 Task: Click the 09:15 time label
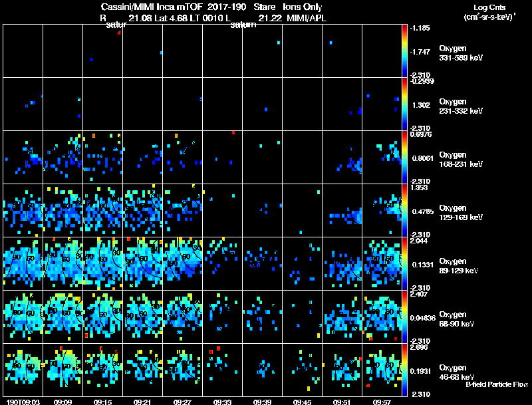103,402
